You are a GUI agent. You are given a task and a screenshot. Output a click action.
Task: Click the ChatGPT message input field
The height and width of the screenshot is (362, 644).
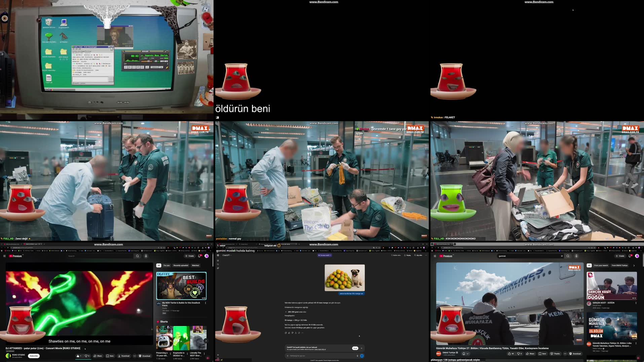(x=319, y=356)
